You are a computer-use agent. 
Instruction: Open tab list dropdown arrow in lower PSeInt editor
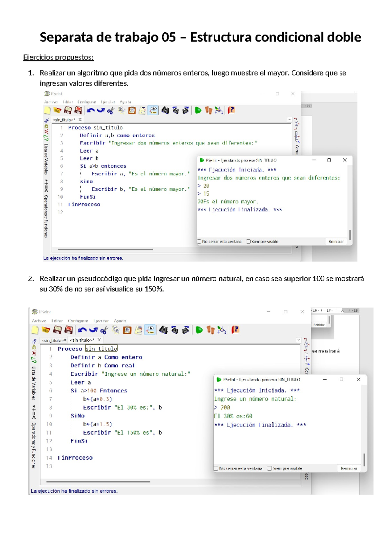tap(299, 340)
